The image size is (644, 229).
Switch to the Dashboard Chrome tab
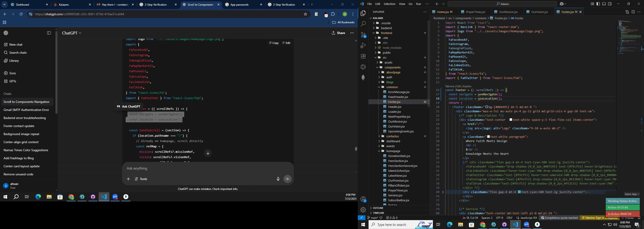pyautogui.click(x=29, y=4)
